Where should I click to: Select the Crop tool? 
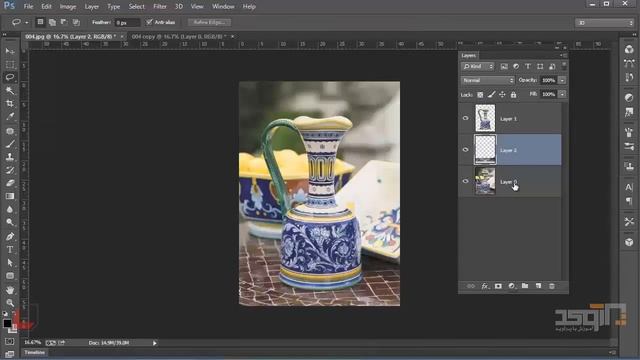[x=10, y=103]
